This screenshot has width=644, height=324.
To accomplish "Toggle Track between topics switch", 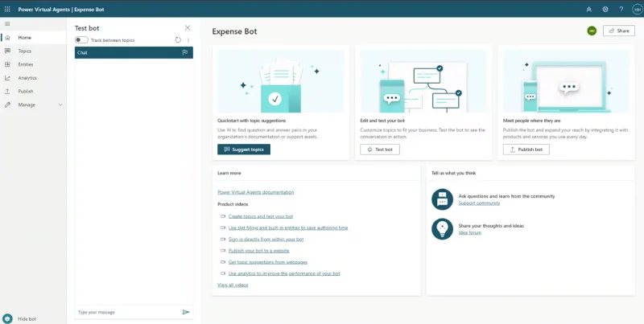I will coord(81,39).
